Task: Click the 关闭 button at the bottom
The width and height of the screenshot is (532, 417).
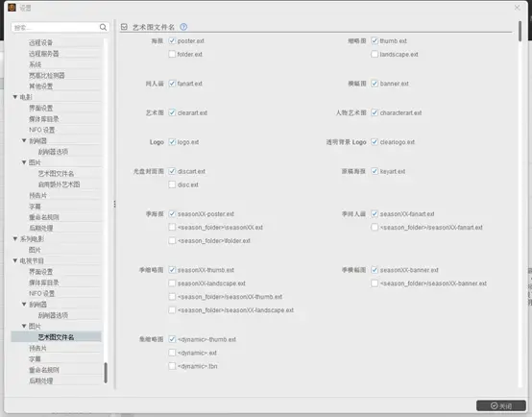Action: point(501,405)
